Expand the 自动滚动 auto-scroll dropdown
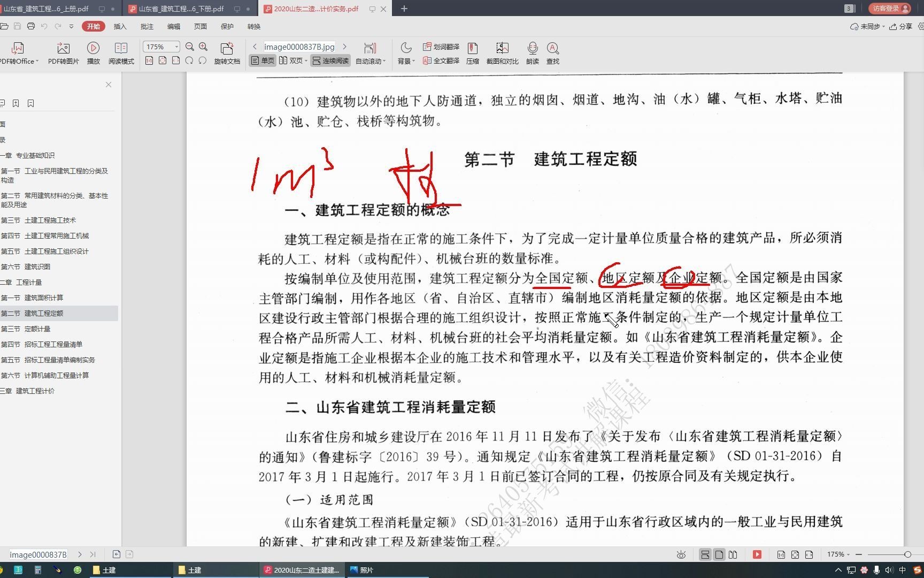This screenshot has width=924, height=578. point(384,62)
